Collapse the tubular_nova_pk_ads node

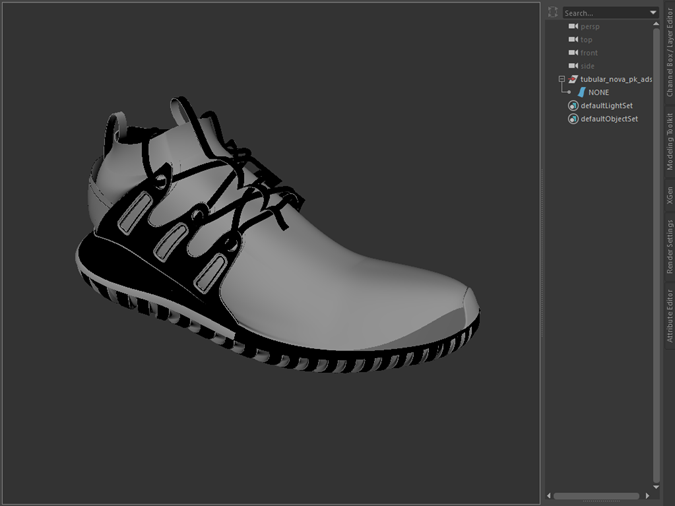point(561,79)
